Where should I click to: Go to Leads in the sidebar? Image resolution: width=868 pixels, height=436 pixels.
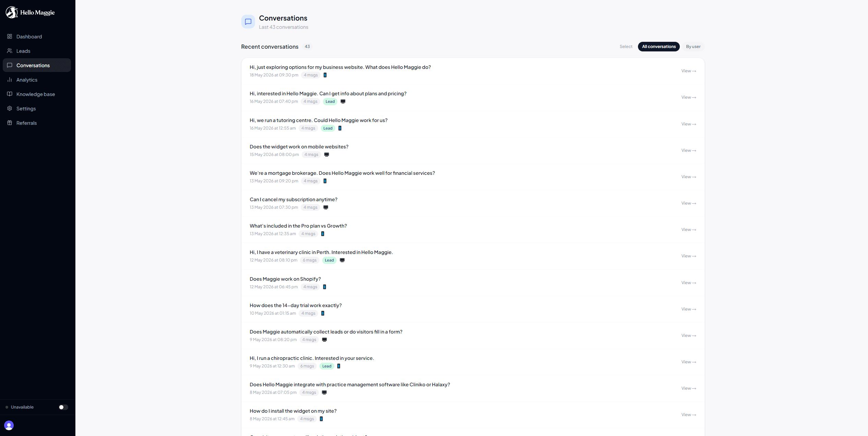click(37, 51)
